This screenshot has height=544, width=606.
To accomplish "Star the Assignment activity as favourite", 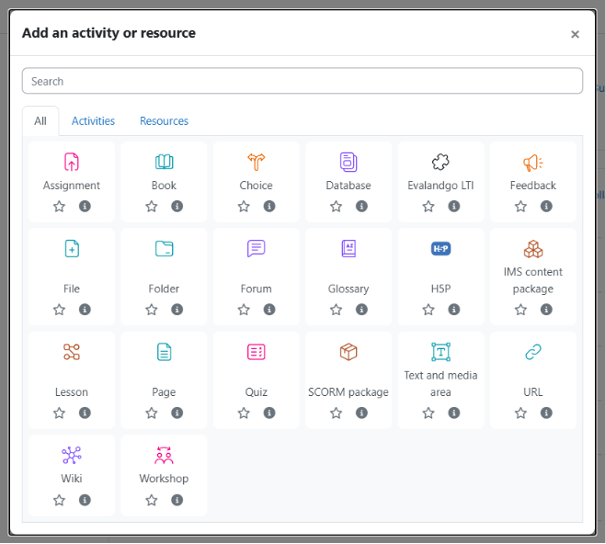I will tap(59, 207).
